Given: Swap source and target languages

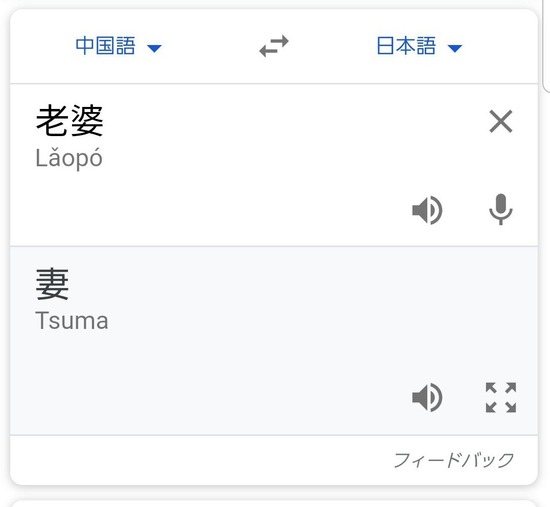Looking at the screenshot, I should [274, 46].
